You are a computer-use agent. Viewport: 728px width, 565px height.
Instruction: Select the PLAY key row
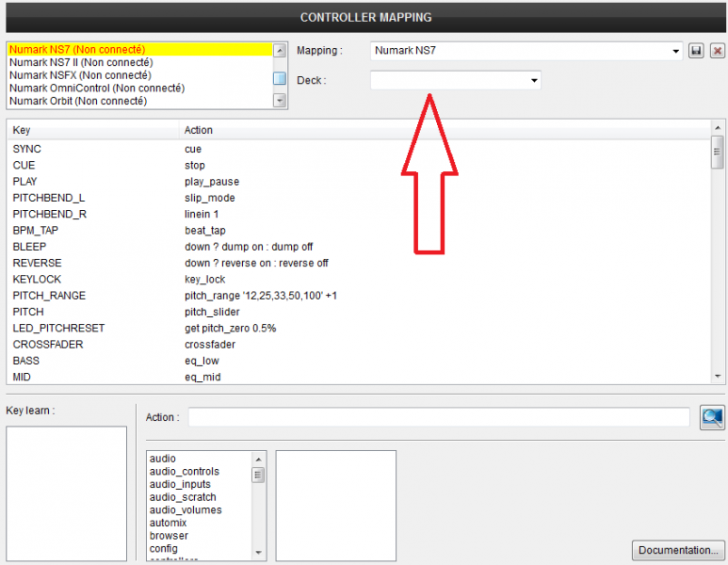[359, 182]
